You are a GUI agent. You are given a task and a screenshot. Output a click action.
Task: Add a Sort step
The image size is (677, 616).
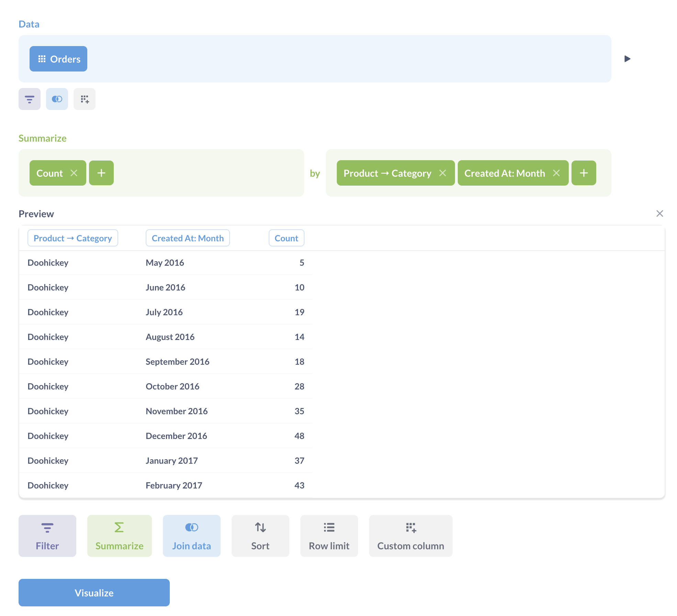pyautogui.click(x=260, y=536)
